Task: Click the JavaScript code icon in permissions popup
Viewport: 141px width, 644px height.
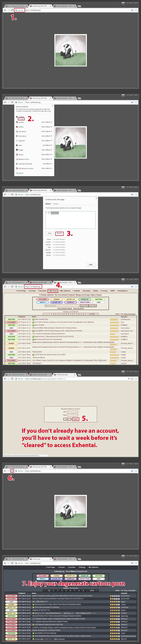Action: click(17, 141)
